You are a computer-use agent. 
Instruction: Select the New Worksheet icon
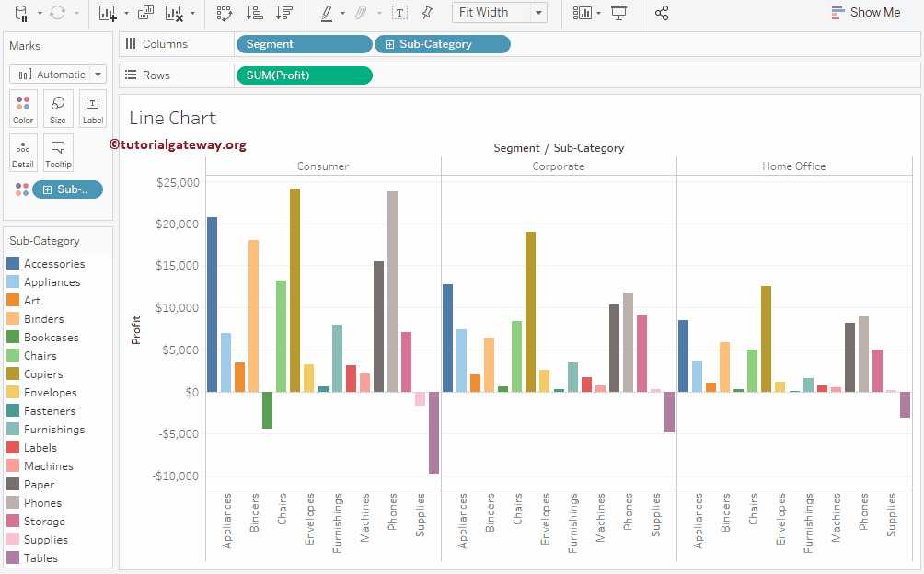pyautogui.click(x=109, y=14)
